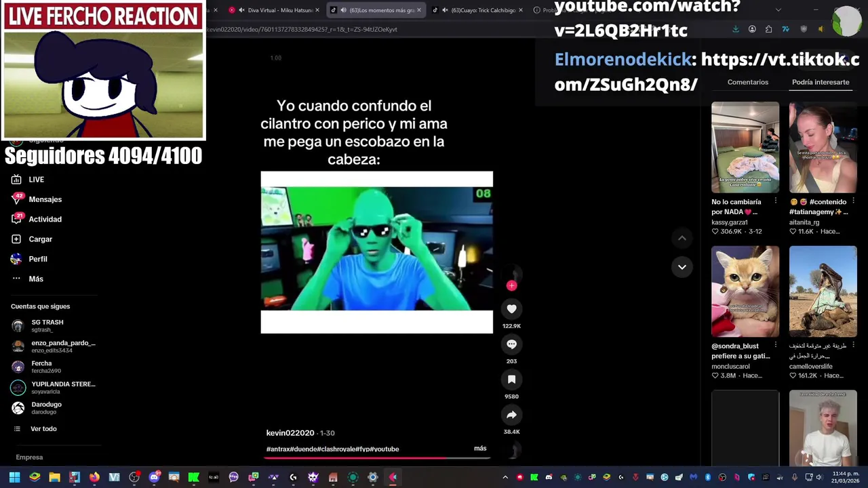The image size is (868, 488).
Task: Switch to Cuayo: Trick Calchibigo tab
Action: (x=478, y=10)
